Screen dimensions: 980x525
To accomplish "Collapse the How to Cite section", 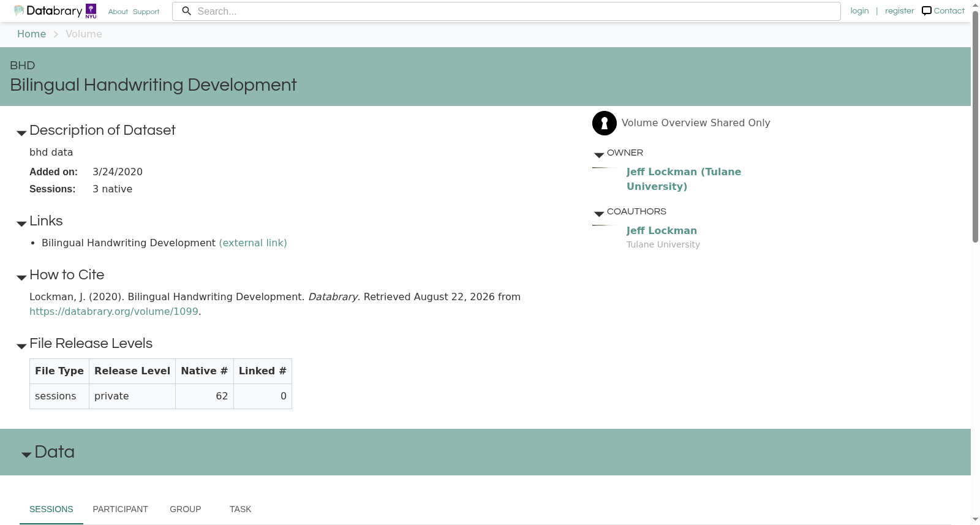I will point(21,278).
